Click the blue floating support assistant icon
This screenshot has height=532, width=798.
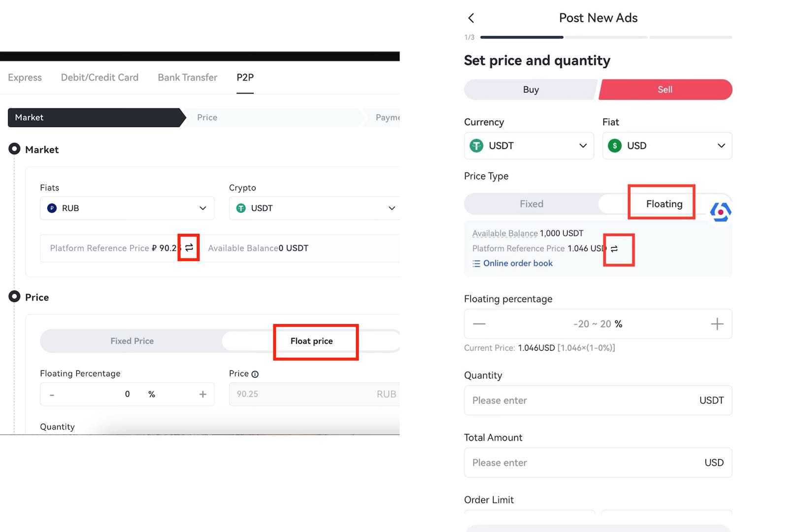(x=720, y=212)
